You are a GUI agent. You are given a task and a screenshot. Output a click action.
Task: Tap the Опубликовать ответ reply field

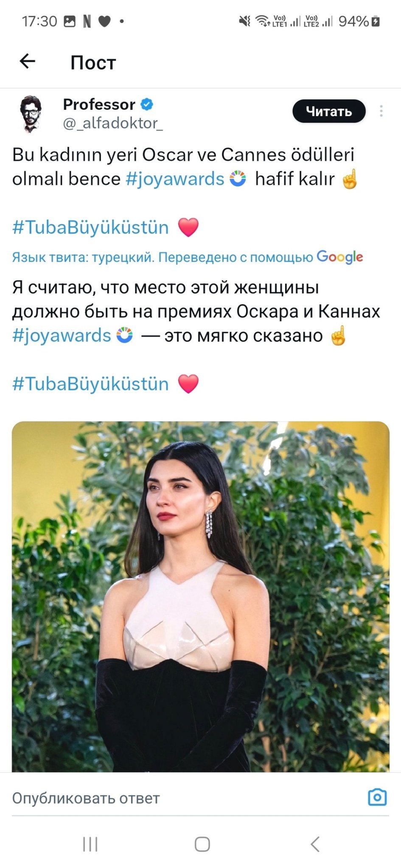[170, 798]
